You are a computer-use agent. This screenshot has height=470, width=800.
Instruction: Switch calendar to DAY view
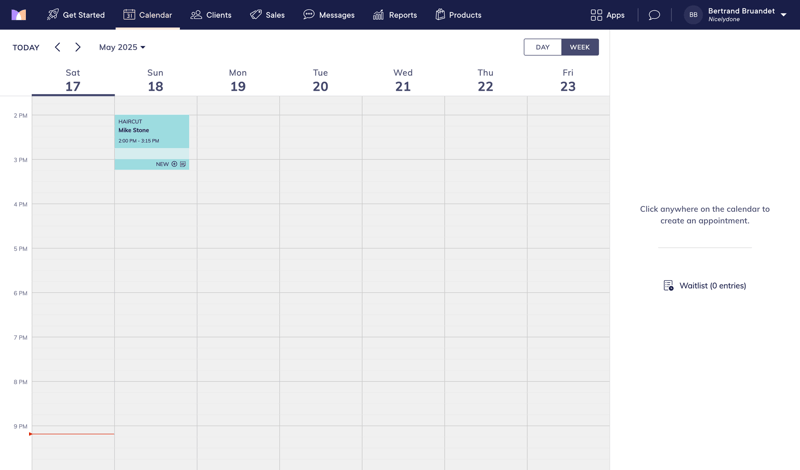point(542,47)
